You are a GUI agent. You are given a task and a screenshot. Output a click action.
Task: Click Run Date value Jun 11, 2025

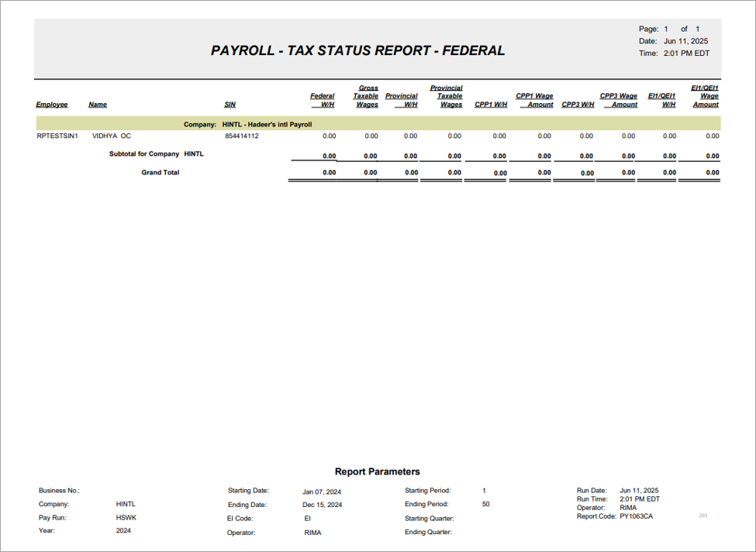(x=639, y=490)
